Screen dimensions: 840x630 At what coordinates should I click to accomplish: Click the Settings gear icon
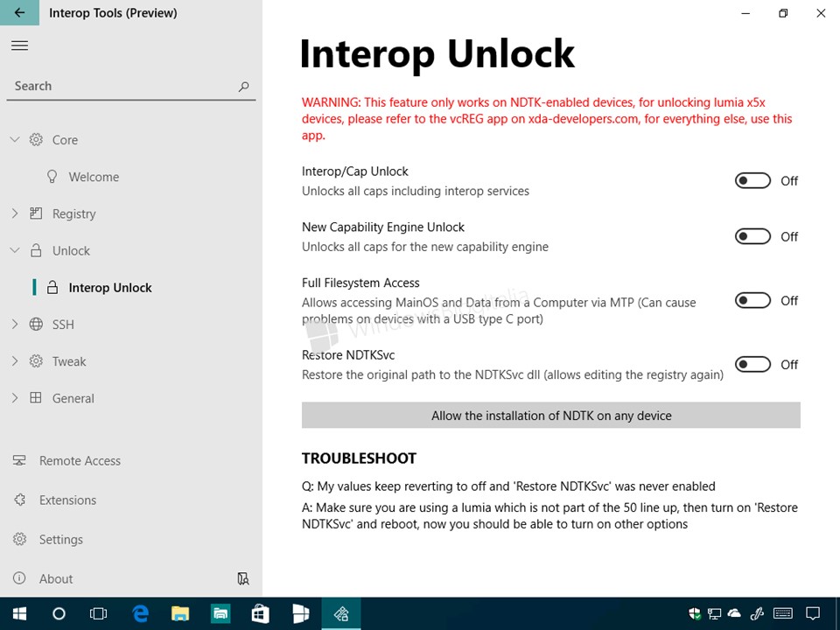[20, 539]
